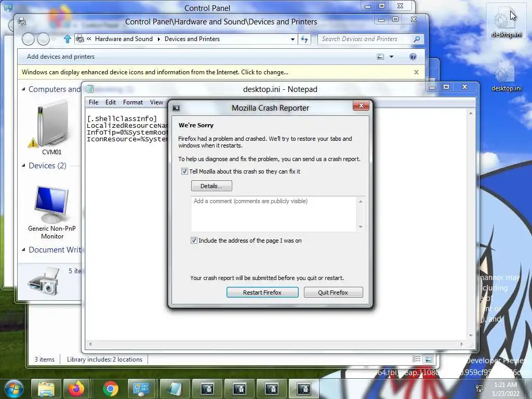Viewport: 532px width, 399px height.
Task: Click scroll up arrow in comment box
Action: click(x=361, y=201)
